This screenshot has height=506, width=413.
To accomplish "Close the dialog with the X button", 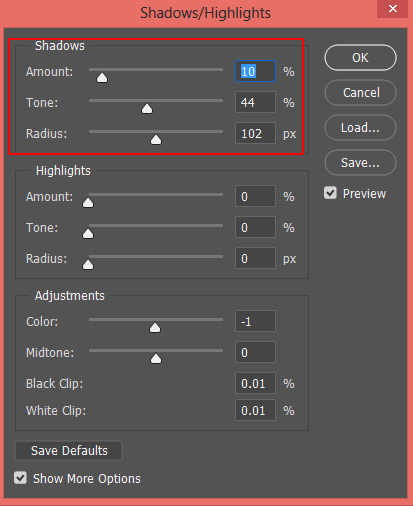I will pyautogui.click(x=393, y=9).
